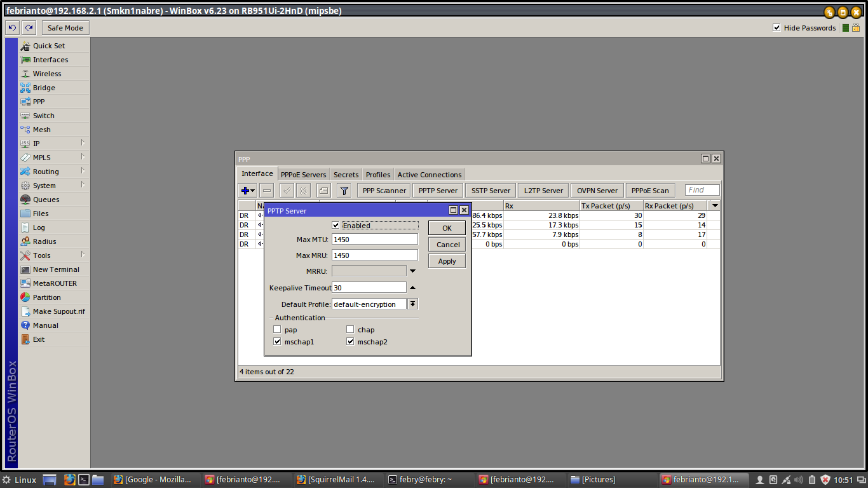Open the OVPN Server button
The height and width of the screenshot is (488, 868).
597,191
